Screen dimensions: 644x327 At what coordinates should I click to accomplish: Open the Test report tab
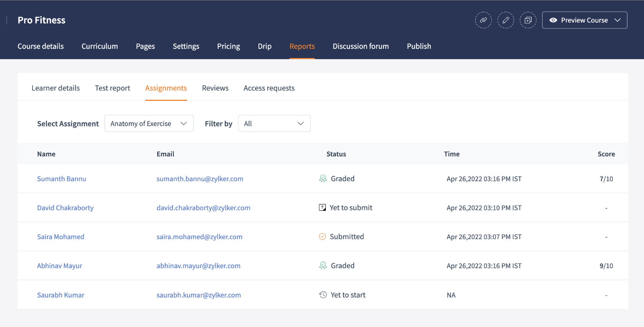click(112, 88)
